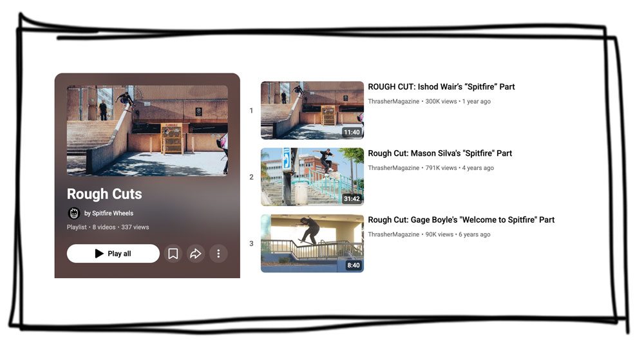Click the 8:40 duration badge
Image resolution: width=644 pixels, height=351 pixels.
[x=354, y=265]
